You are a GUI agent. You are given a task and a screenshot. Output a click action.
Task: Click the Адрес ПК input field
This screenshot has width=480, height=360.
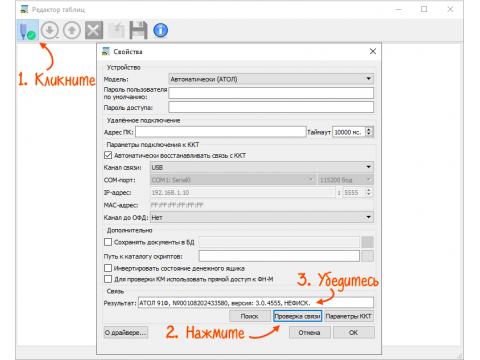(x=221, y=132)
